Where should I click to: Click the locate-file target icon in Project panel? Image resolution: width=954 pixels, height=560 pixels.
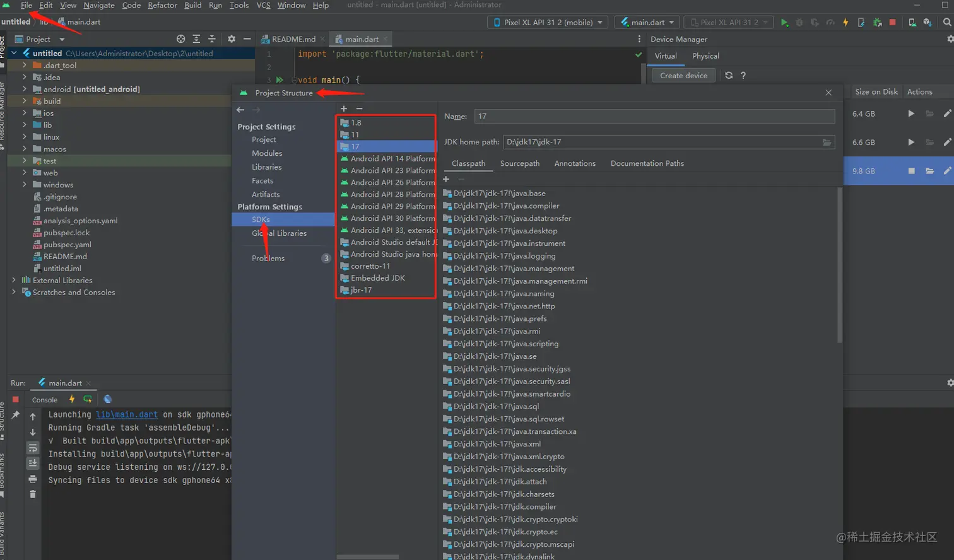click(x=181, y=39)
